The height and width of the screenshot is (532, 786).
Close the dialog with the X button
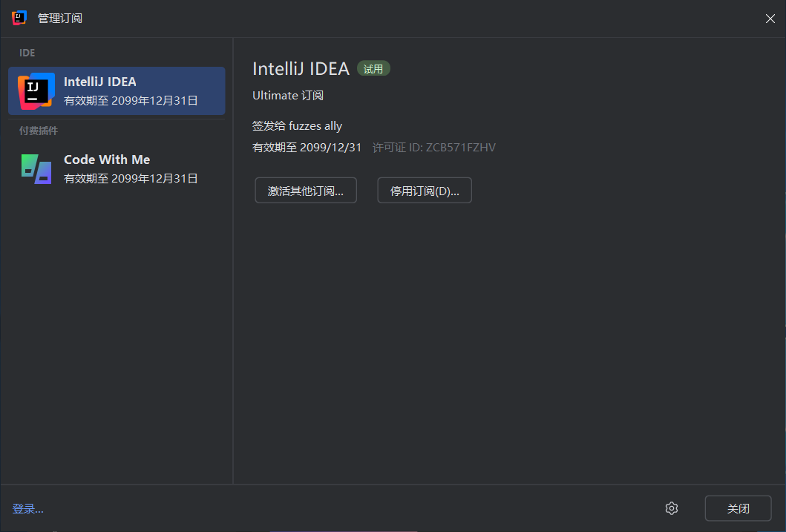coord(770,19)
